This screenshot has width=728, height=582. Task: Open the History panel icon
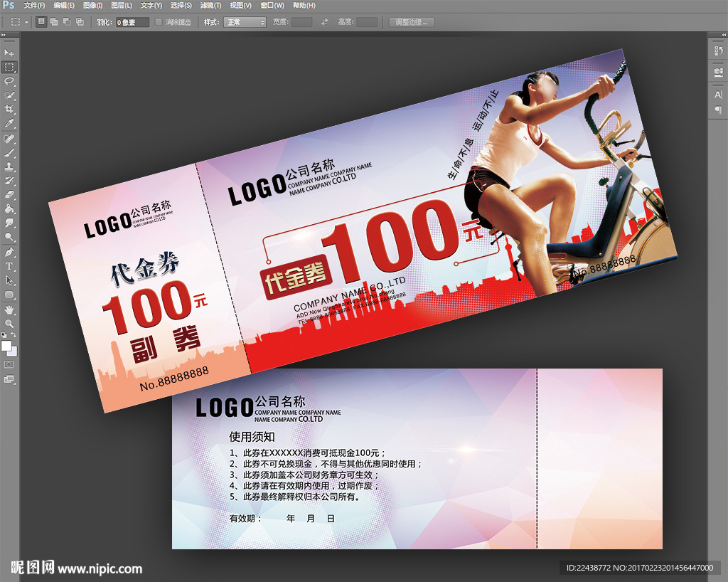click(x=718, y=51)
